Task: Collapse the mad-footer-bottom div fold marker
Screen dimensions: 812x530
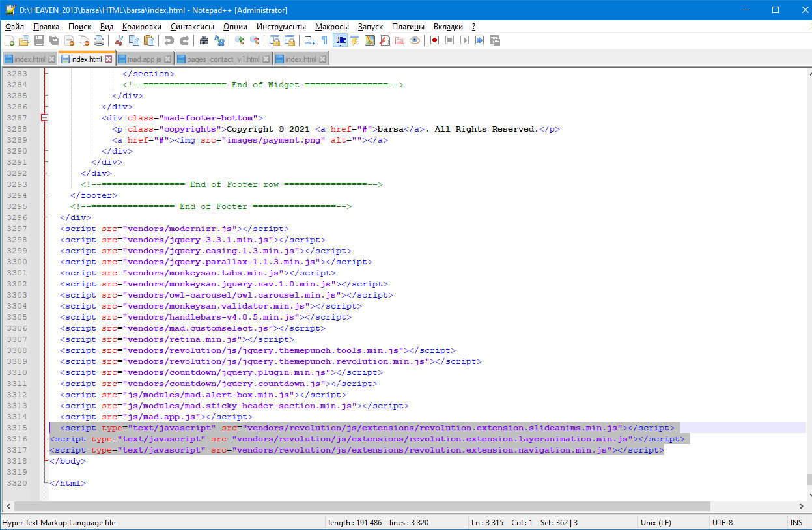Action: [x=45, y=118]
